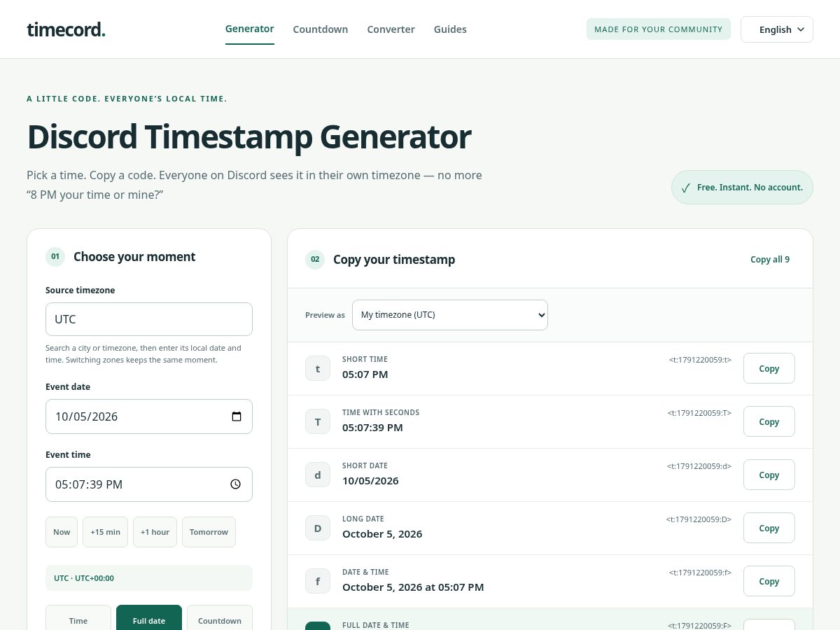840x630 pixels.
Task: Click the 'f' date & time badge
Action: click(x=318, y=581)
